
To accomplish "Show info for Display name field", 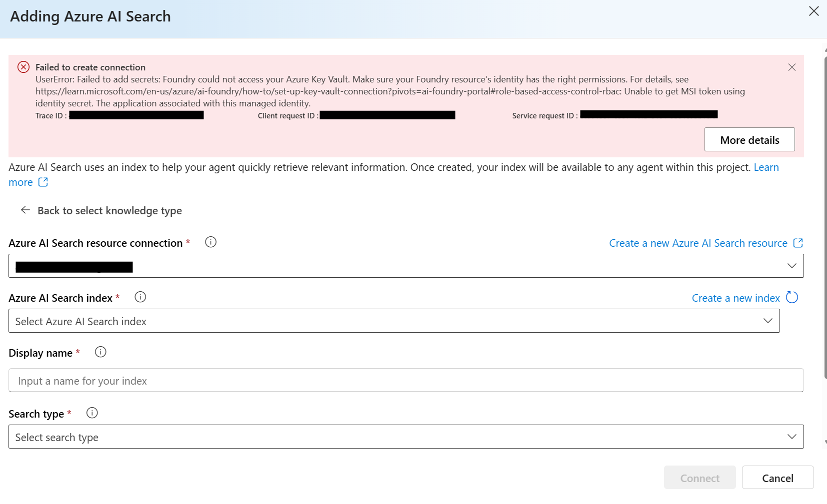I will pos(100,352).
